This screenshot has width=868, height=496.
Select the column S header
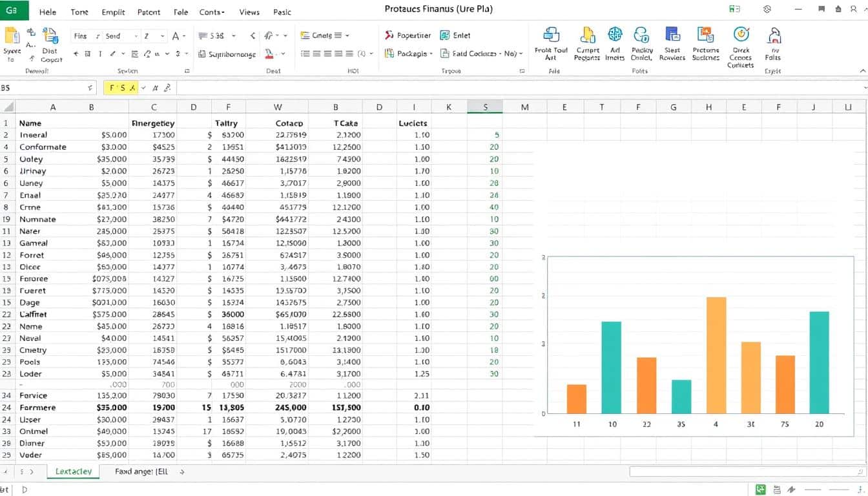click(485, 107)
